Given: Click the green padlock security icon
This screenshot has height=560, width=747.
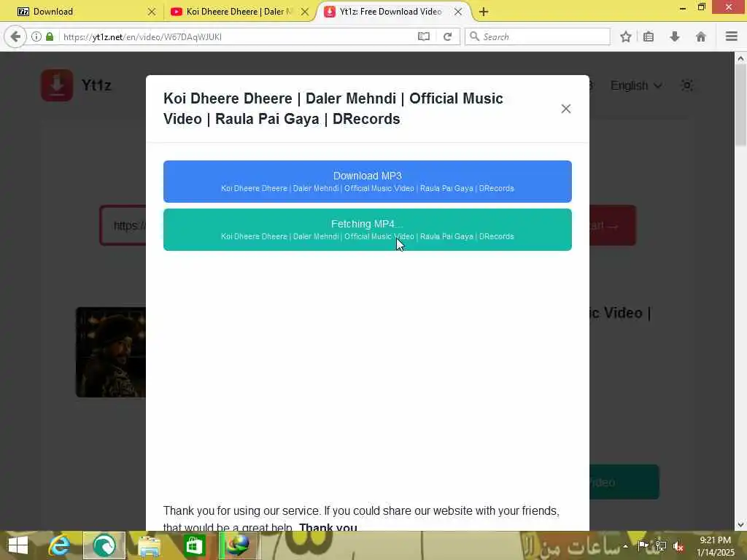Looking at the screenshot, I should point(50,36).
